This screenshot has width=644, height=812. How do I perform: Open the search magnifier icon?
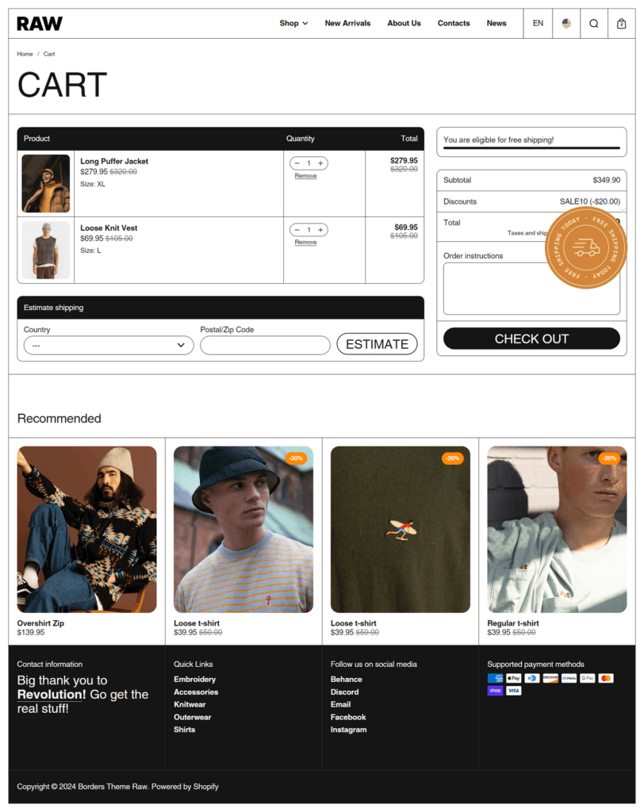click(594, 23)
